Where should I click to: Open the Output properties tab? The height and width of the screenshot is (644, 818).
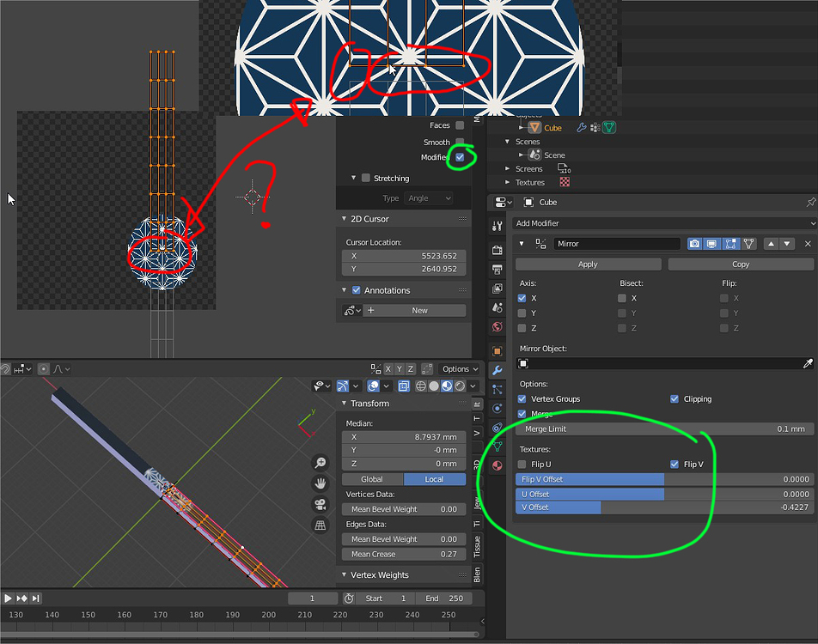[498, 270]
